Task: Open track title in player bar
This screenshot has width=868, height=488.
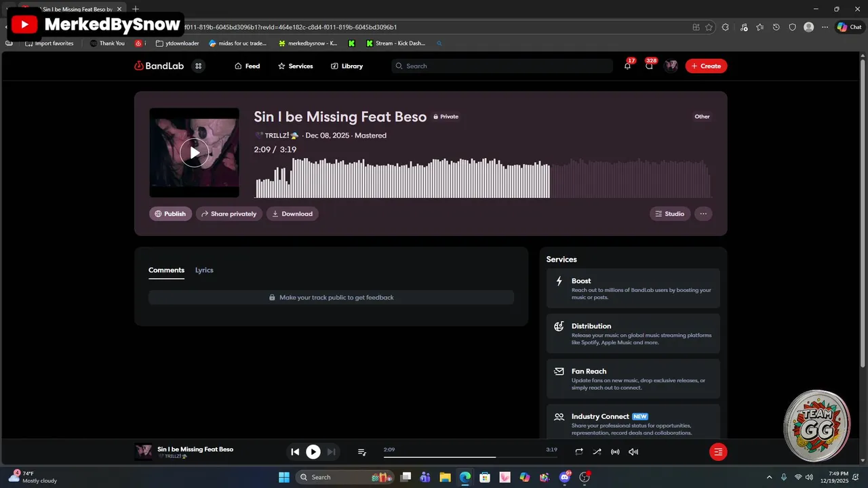Action: [x=195, y=449]
